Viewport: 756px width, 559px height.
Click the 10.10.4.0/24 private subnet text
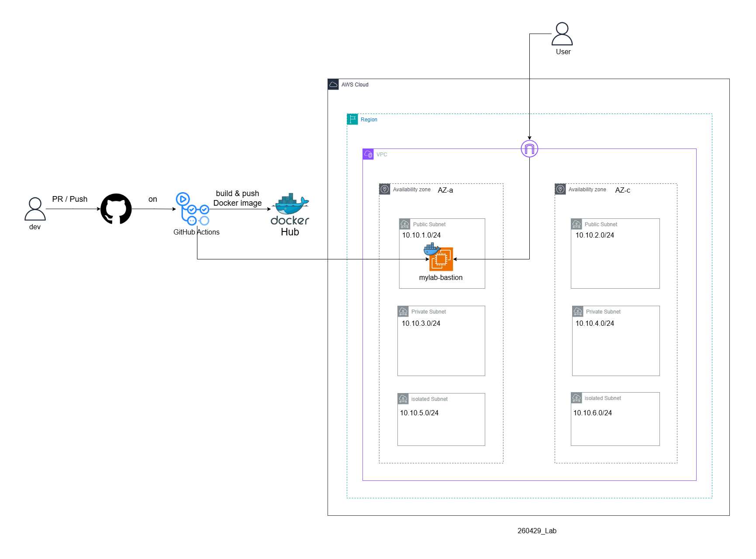595,323
